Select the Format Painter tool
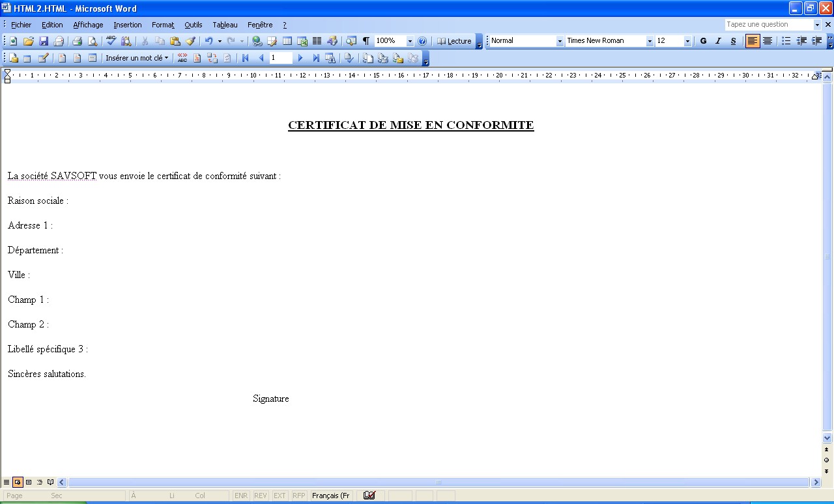This screenshot has height=504, width=834. click(x=191, y=40)
